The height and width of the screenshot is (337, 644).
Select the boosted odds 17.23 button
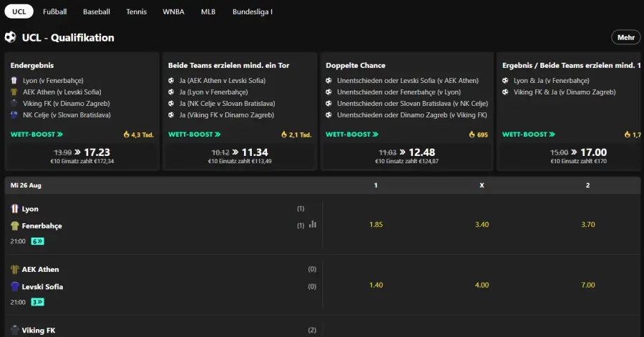point(82,155)
